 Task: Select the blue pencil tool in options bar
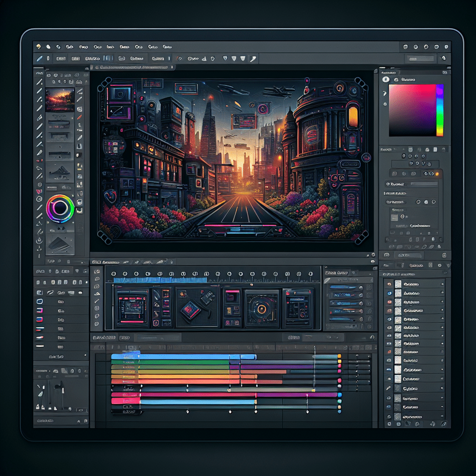[40, 59]
